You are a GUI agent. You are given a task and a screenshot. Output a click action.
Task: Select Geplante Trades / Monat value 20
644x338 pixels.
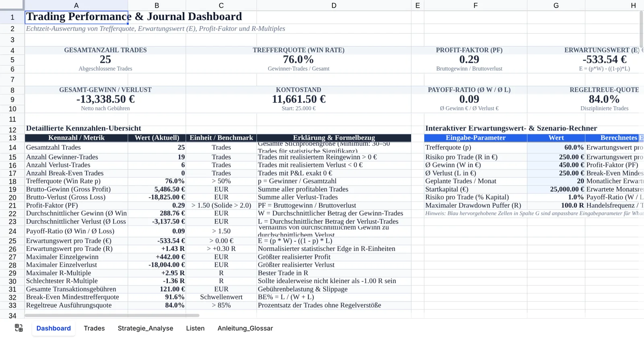tap(556, 181)
